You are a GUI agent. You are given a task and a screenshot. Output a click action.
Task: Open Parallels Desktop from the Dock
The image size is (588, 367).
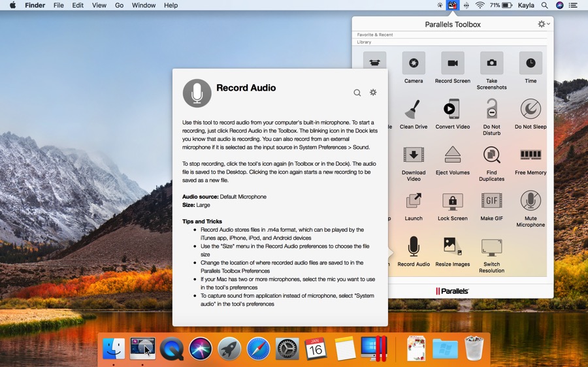[x=374, y=349]
